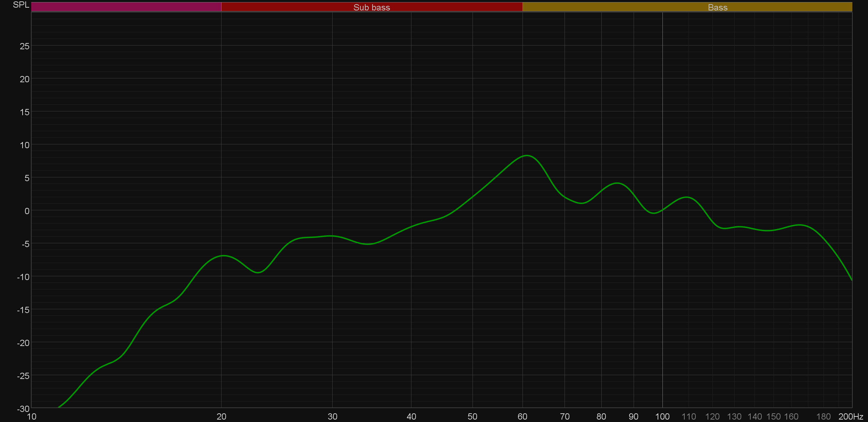Click the 20 Hz frequency axis label
Viewport: 868px width, 422px height.
point(221,416)
